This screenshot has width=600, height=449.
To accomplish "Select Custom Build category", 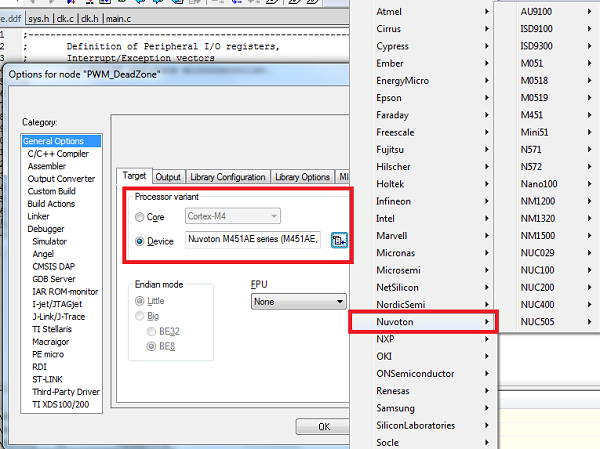I will click(x=52, y=191).
